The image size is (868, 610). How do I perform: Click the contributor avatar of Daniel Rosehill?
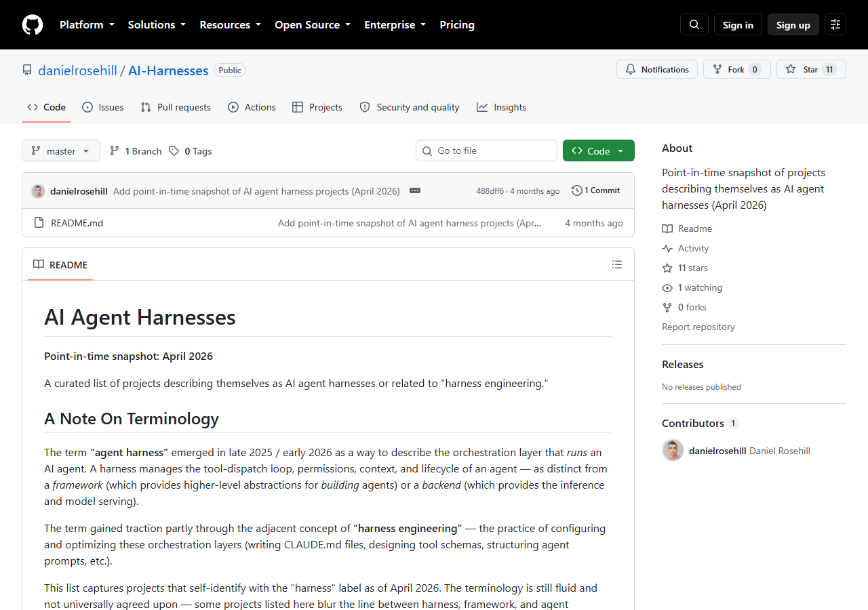(x=673, y=451)
